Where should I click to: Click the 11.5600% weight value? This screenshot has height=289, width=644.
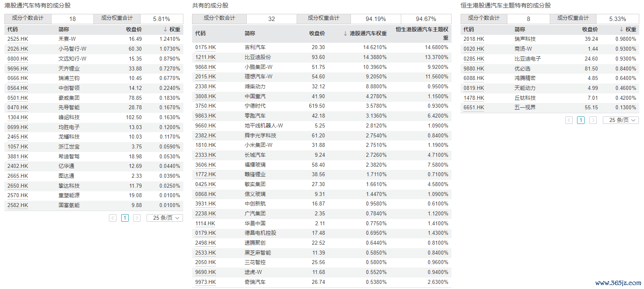point(437,77)
